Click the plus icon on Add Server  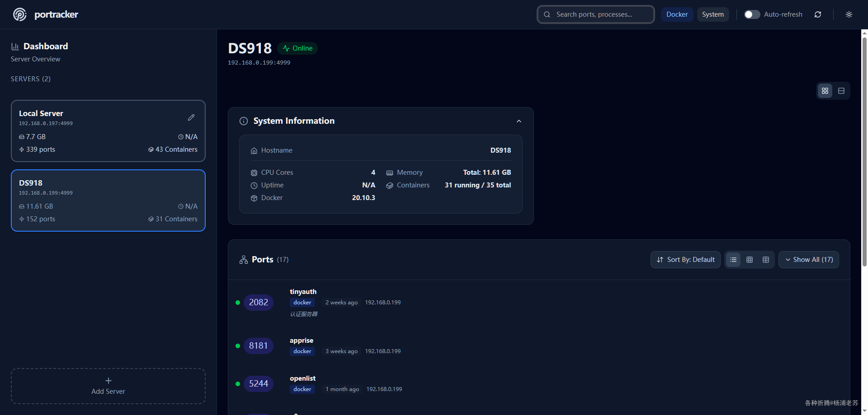coord(108,381)
